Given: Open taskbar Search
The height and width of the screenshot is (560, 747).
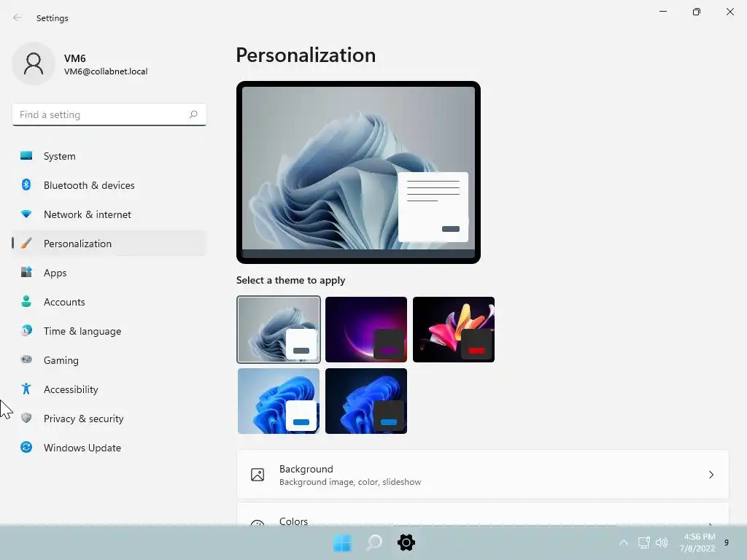Looking at the screenshot, I should click(x=374, y=542).
